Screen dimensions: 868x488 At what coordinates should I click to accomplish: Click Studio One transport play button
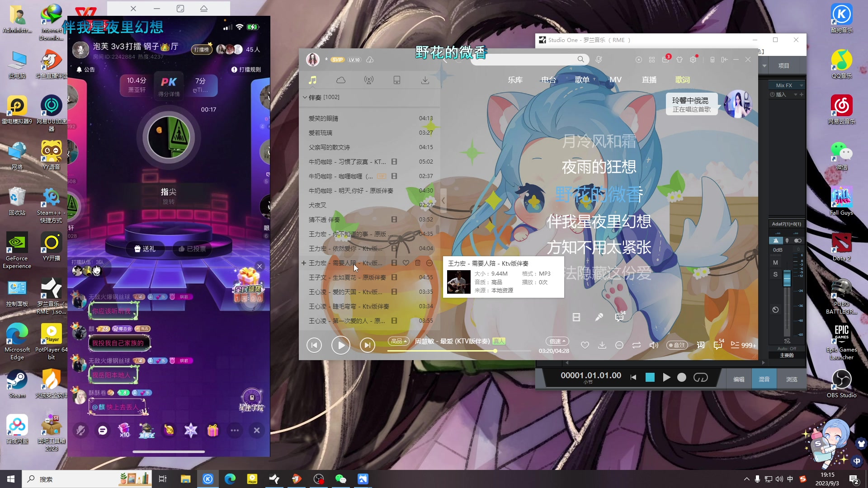[666, 378]
